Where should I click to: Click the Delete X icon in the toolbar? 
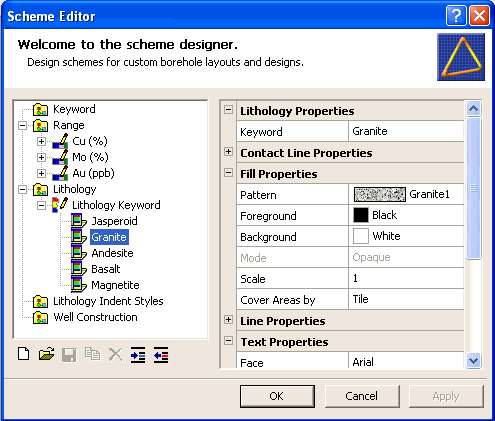(x=115, y=355)
